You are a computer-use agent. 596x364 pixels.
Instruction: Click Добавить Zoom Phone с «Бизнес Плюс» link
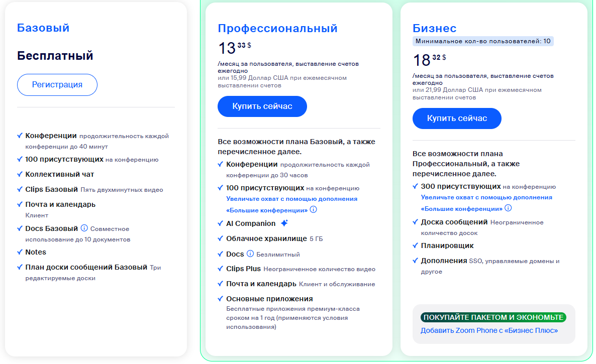489,330
